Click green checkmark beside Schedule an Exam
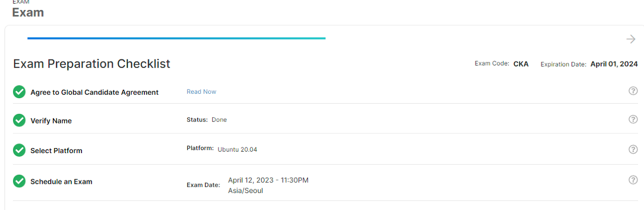644x210 pixels. (x=19, y=181)
